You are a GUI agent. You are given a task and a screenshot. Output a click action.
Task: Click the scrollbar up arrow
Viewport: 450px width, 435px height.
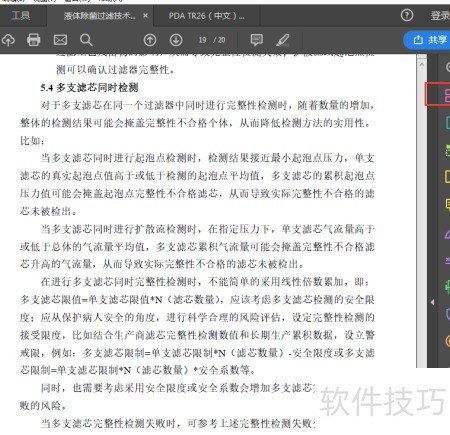(x=422, y=64)
